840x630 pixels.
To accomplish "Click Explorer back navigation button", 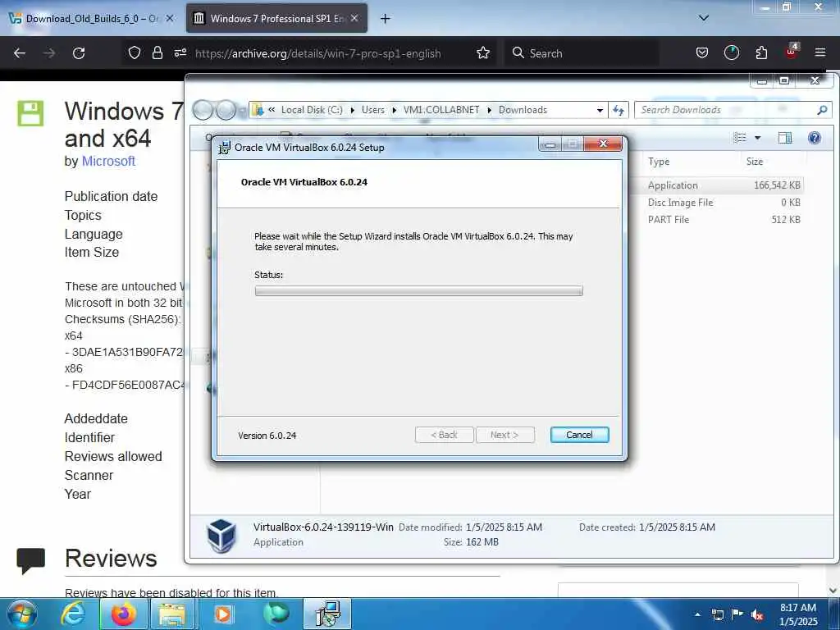I will tap(203, 110).
